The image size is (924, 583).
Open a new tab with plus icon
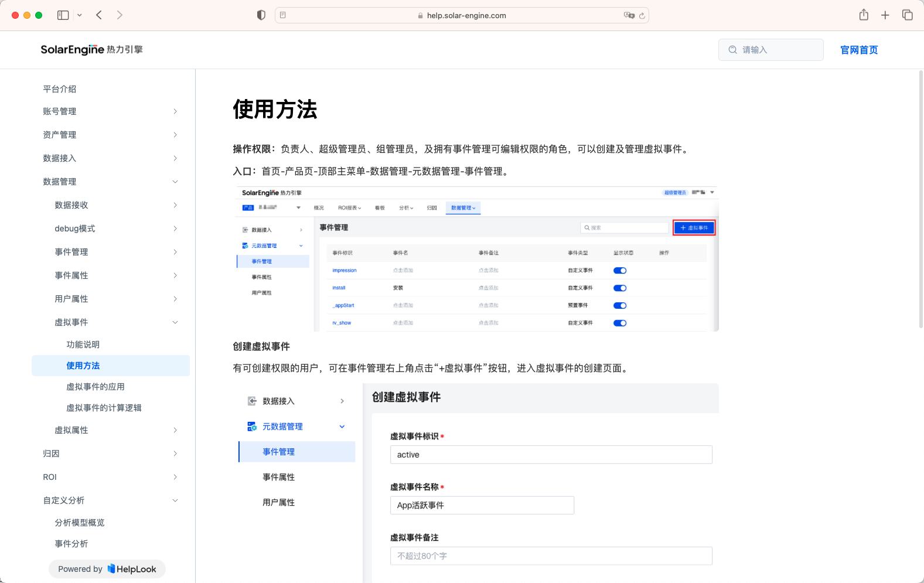point(885,15)
